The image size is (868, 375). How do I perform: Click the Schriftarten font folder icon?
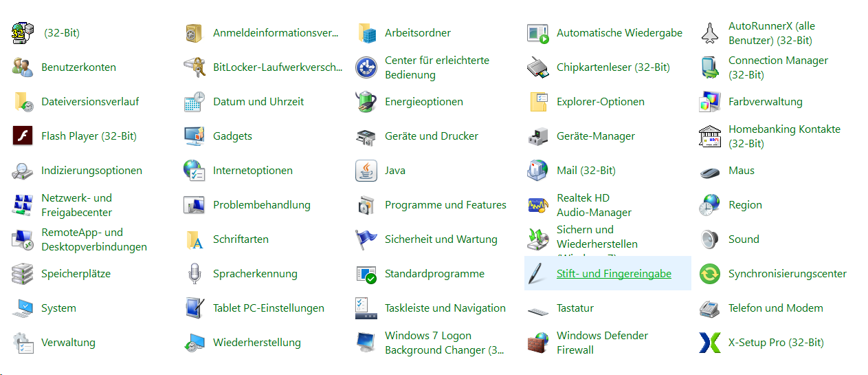[x=194, y=239]
